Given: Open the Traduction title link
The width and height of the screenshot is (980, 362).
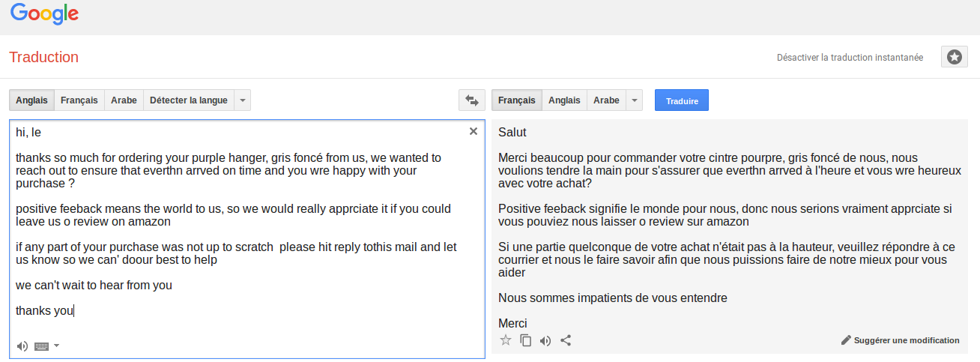Looking at the screenshot, I should (43, 57).
